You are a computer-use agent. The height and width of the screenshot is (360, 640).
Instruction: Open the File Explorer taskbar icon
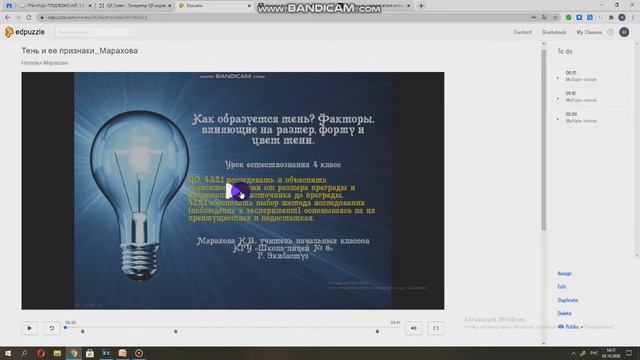point(57,353)
